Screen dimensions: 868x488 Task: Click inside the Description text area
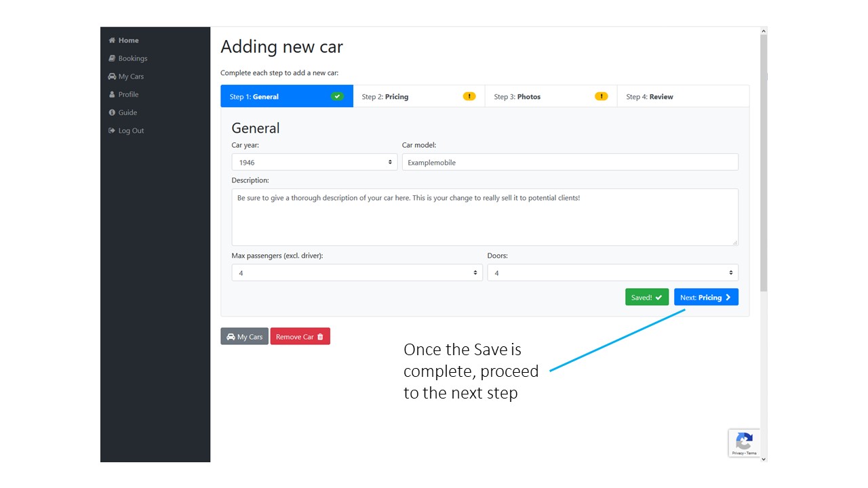click(485, 217)
